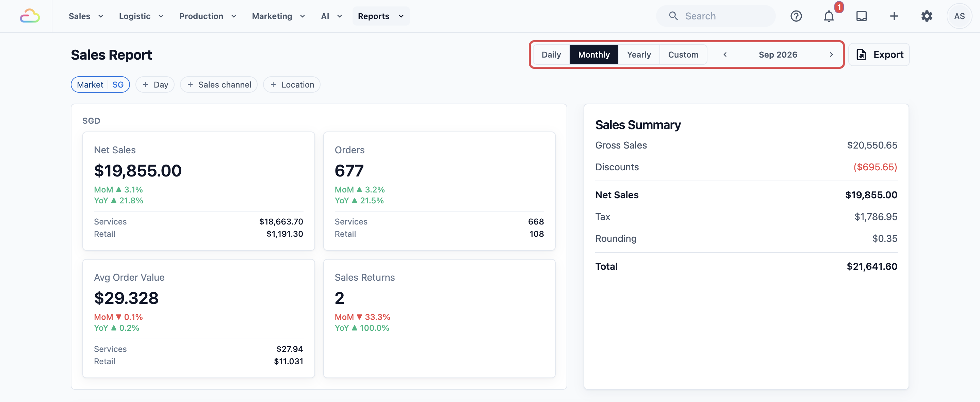Click Discounts amount ($695.65)
Image resolution: width=980 pixels, height=402 pixels.
tap(875, 167)
